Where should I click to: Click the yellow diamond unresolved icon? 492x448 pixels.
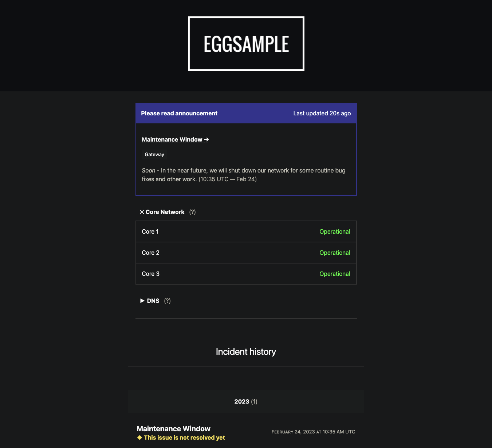139,437
